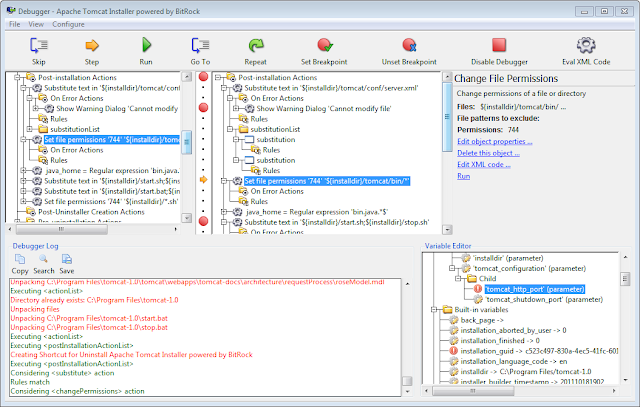Image resolution: width=640 pixels, height=407 pixels.
Task: Click the Edit object properties link
Action: coord(495,141)
